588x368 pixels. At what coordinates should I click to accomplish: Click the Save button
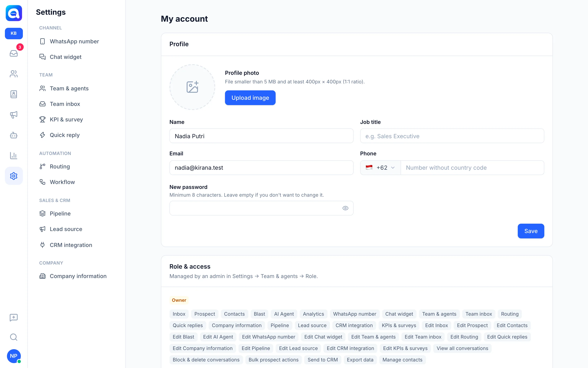531,231
